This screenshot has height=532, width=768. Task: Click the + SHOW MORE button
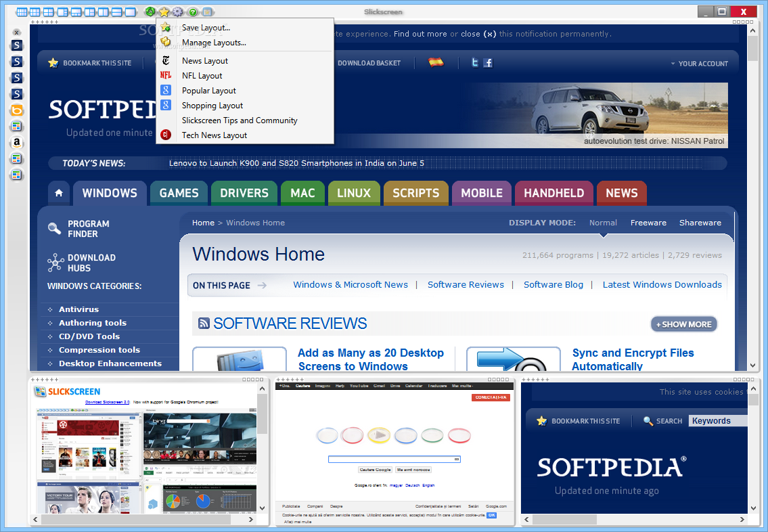pos(683,324)
